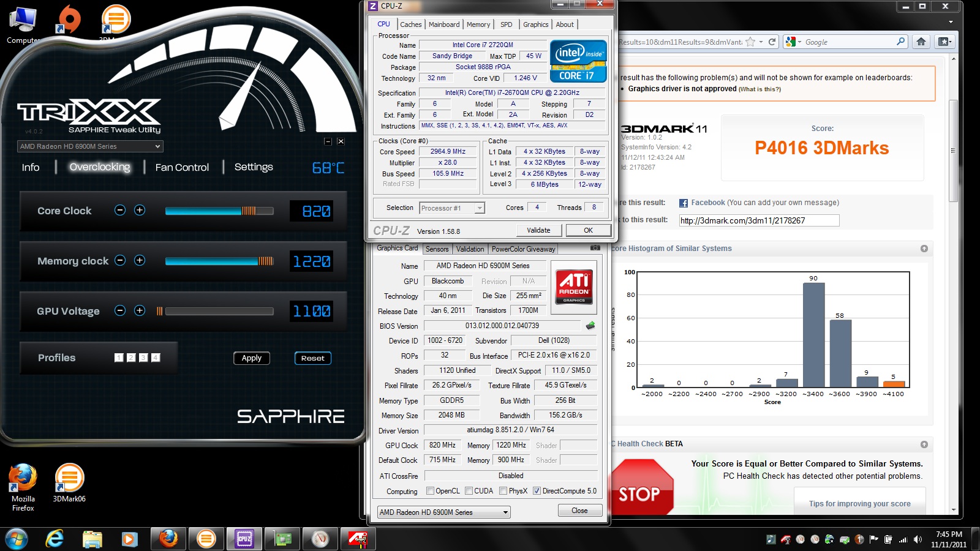Increase Core Clock with plus button

140,210
